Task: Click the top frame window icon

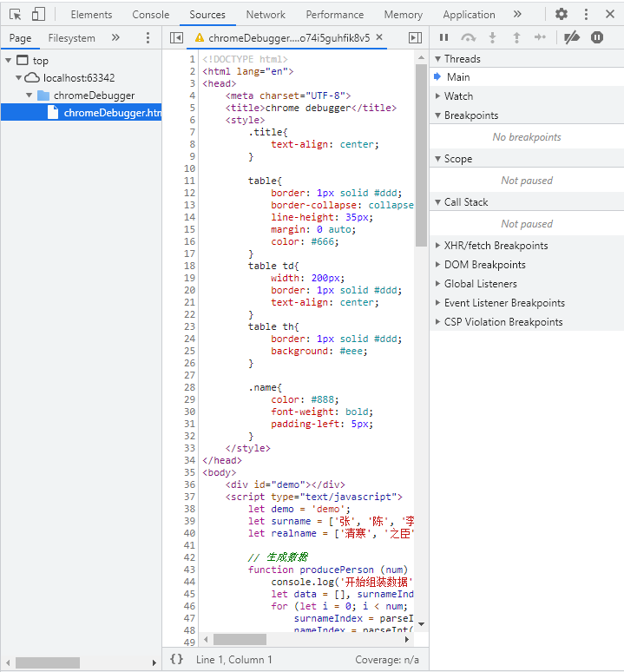Action: pos(23,60)
